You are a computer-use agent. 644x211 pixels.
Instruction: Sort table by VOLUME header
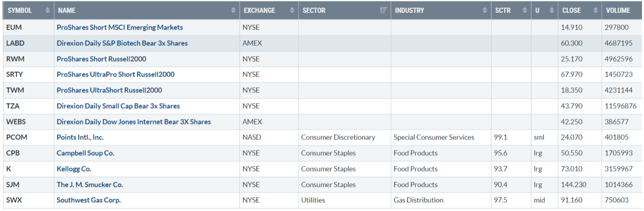pos(618,10)
